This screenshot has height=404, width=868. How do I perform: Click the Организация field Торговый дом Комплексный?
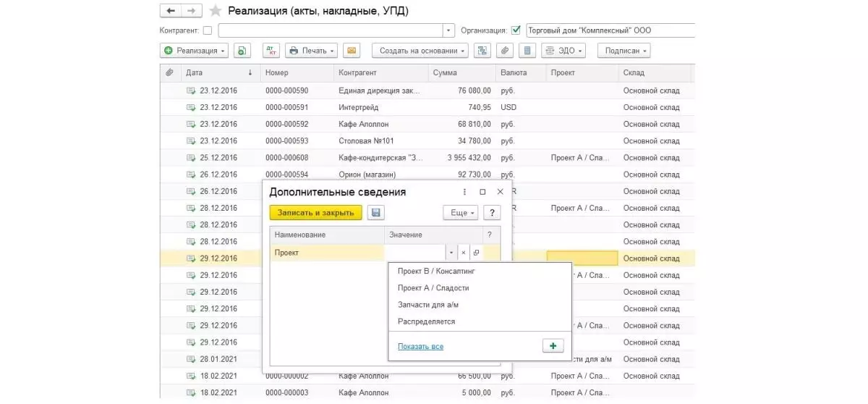tap(610, 30)
